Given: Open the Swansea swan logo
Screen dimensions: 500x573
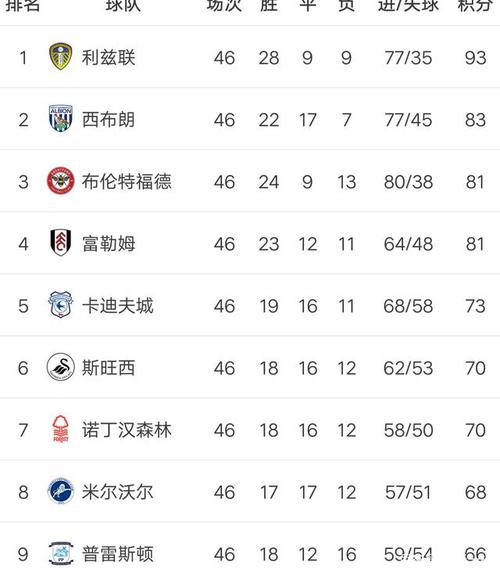Looking at the screenshot, I should [x=61, y=367].
